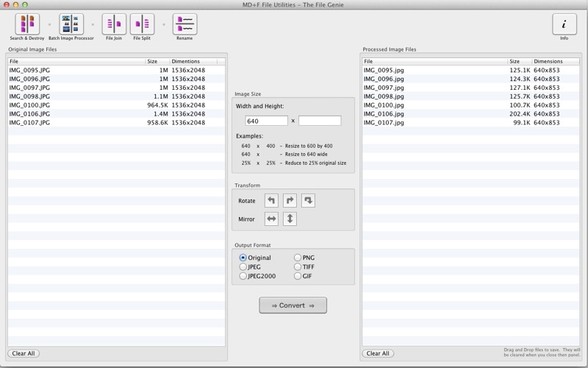The image size is (588, 368).
Task: Select IMG_0106.JPG in original files
Action: (x=116, y=114)
